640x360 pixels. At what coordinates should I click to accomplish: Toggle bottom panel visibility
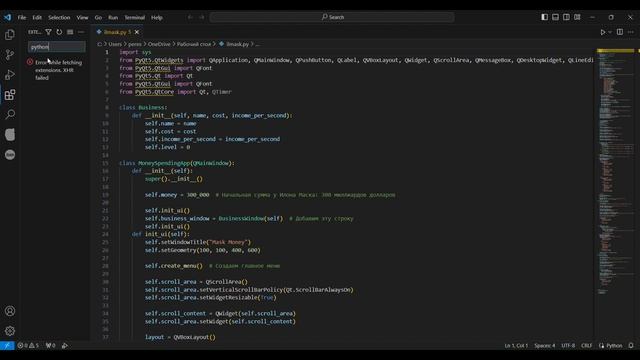pos(555,17)
